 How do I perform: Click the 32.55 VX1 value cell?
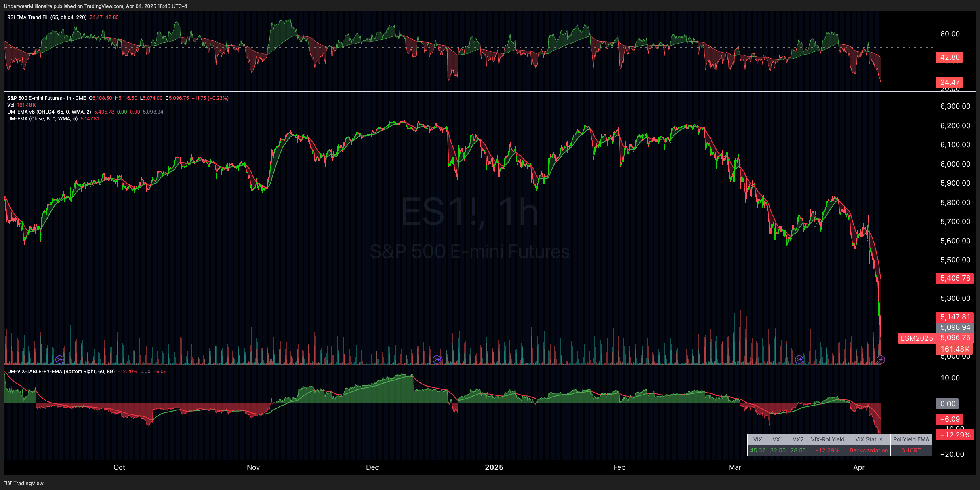click(778, 450)
